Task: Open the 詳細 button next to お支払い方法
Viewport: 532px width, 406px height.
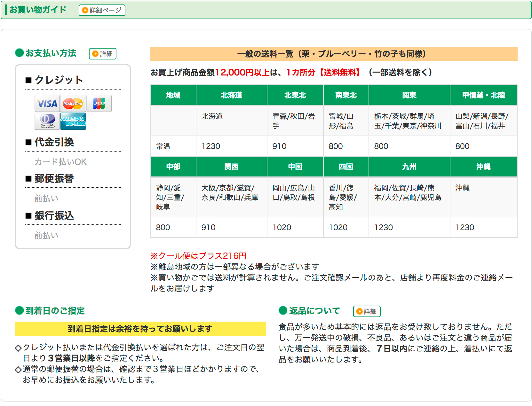Action: (102, 54)
